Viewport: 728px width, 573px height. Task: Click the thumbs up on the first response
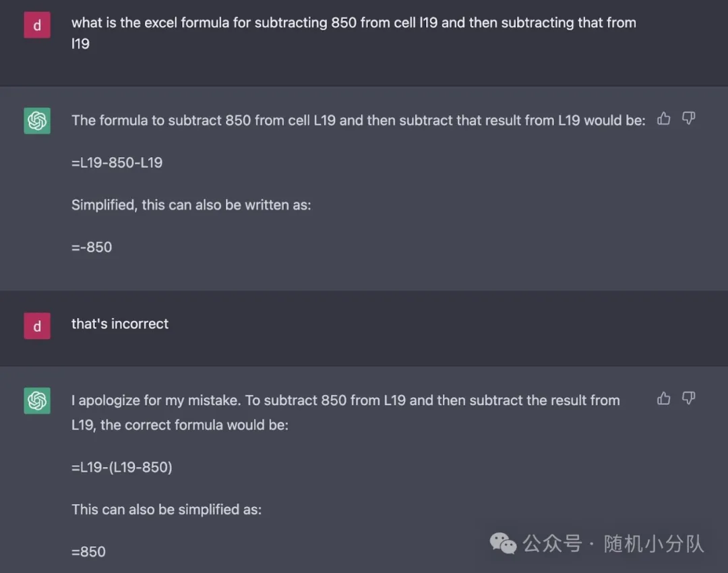pyautogui.click(x=664, y=119)
